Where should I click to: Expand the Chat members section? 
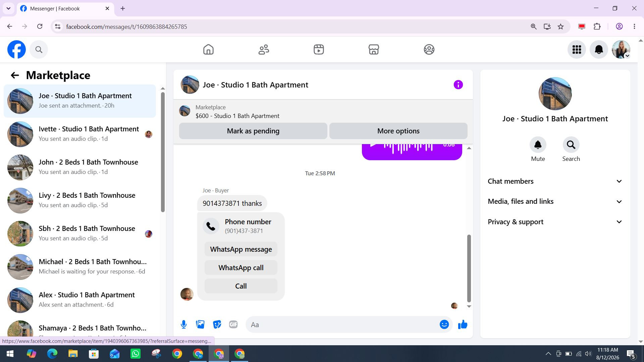pos(555,181)
